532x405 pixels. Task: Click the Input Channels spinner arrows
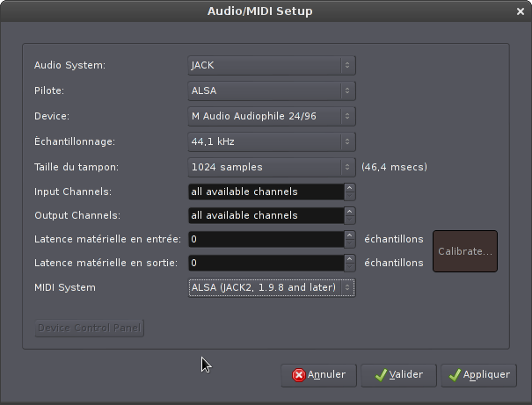pos(350,192)
